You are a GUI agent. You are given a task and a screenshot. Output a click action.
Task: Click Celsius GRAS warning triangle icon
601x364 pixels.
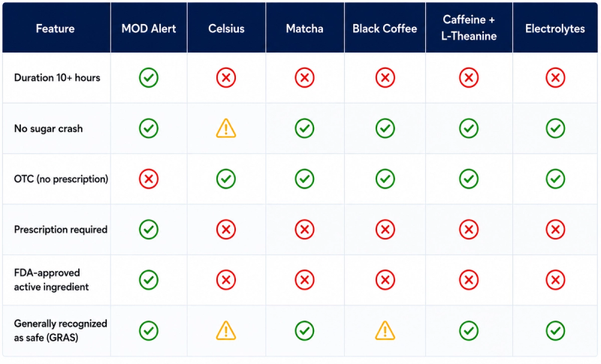coord(226,331)
